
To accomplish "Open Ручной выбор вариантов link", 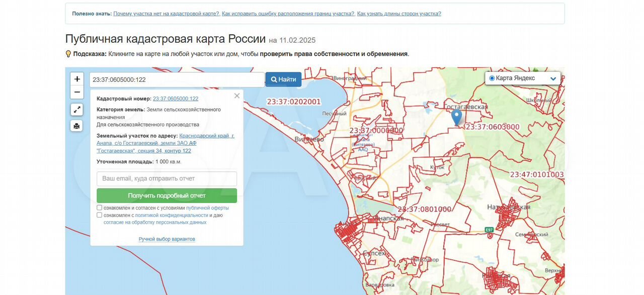I will click(x=167, y=239).
